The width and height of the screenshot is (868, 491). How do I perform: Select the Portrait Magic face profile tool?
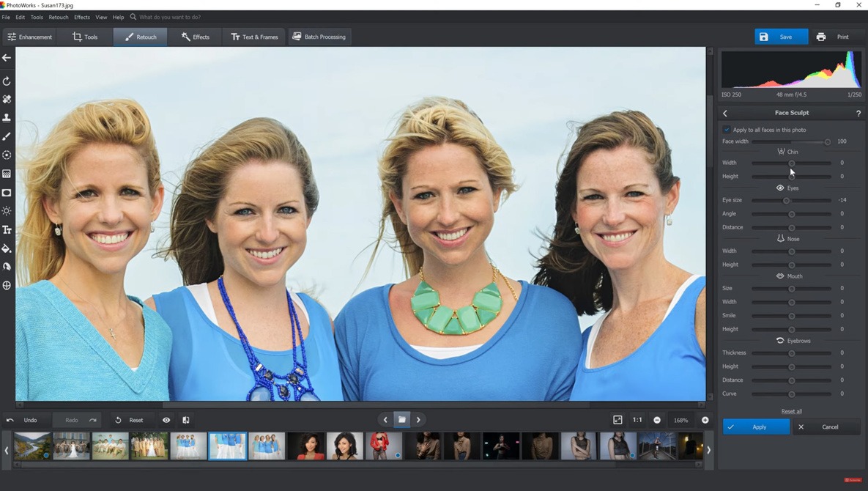click(x=7, y=267)
